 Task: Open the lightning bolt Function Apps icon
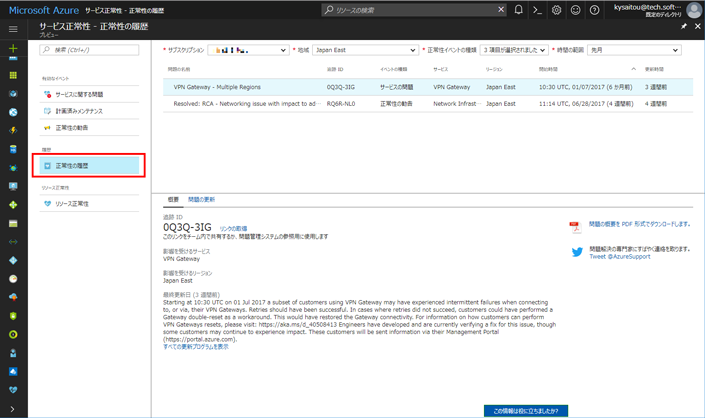[13, 131]
